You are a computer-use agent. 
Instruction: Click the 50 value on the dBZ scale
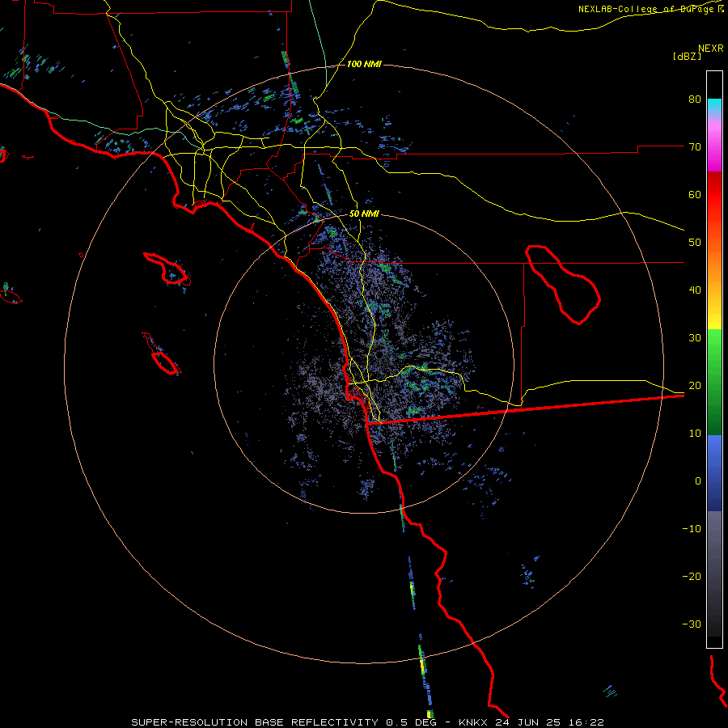695,243
